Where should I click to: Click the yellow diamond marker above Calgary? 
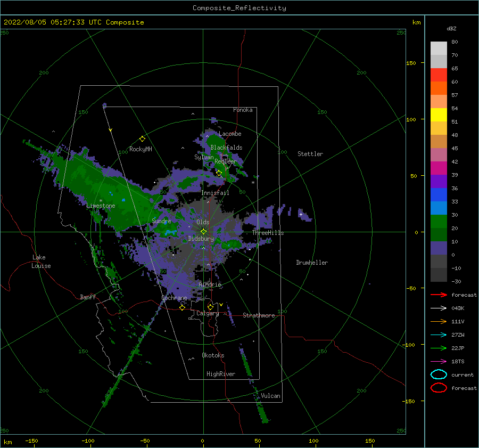[x=210, y=307]
